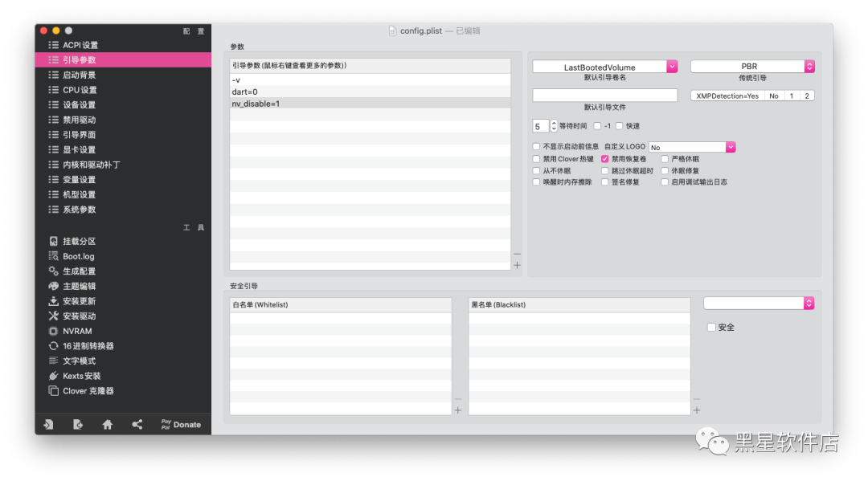868x481 pixels.
Task: Increase 等待时间 with the stepper control
Action: coord(554,122)
